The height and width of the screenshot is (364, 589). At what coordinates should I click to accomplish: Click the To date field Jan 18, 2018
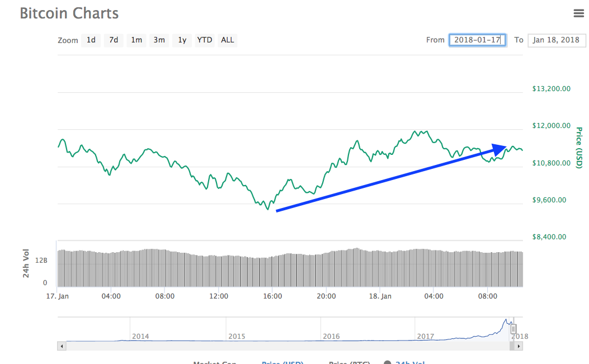[557, 40]
